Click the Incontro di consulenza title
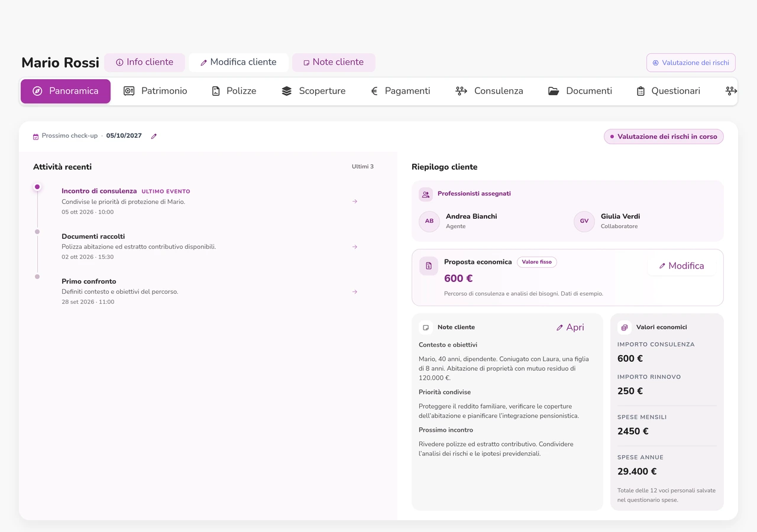The image size is (757, 532). tap(99, 191)
